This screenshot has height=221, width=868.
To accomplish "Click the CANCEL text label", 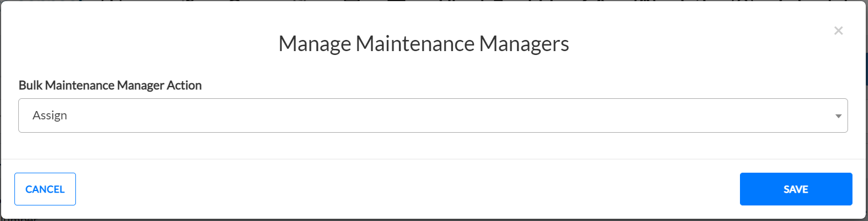I will tap(45, 189).
